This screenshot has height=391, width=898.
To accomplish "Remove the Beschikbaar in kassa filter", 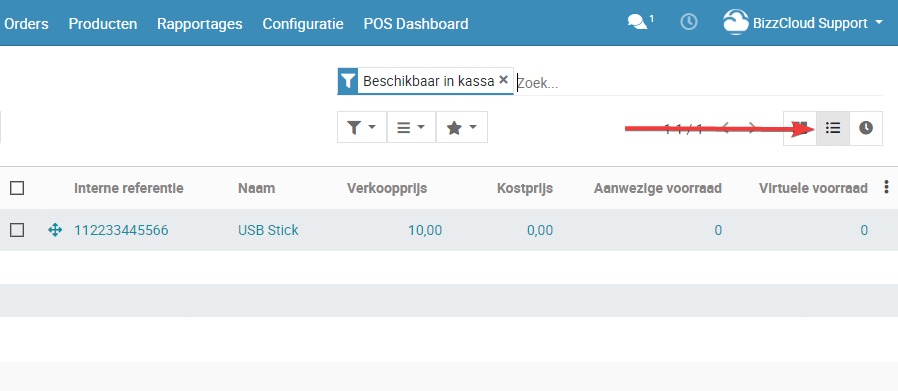I will 503,80.
